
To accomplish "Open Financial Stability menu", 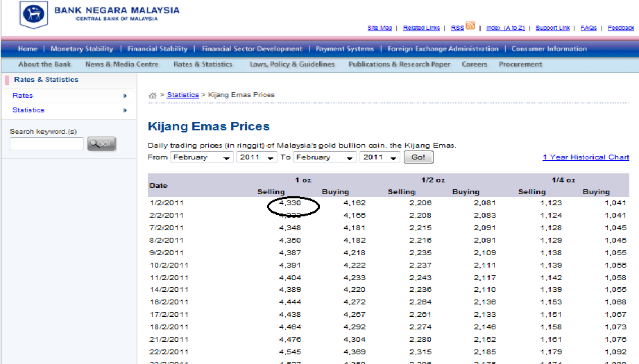I will pos(157,49).
